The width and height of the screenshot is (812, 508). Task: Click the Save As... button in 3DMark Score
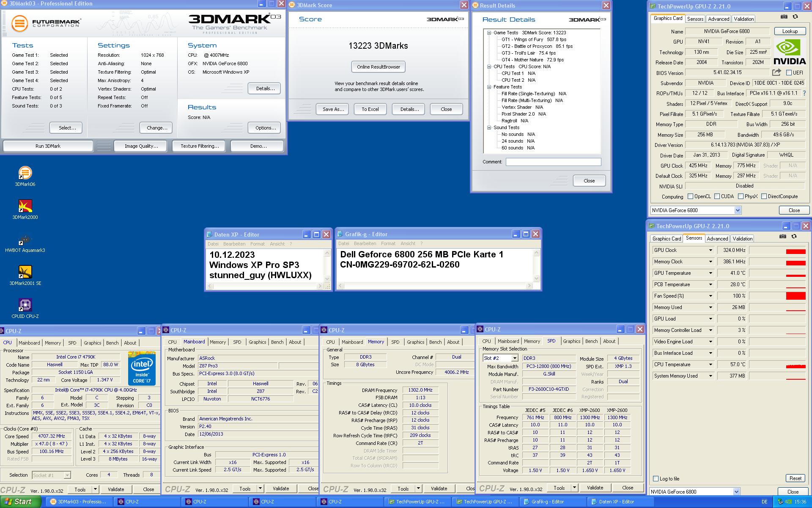click(x=333, y=109)
